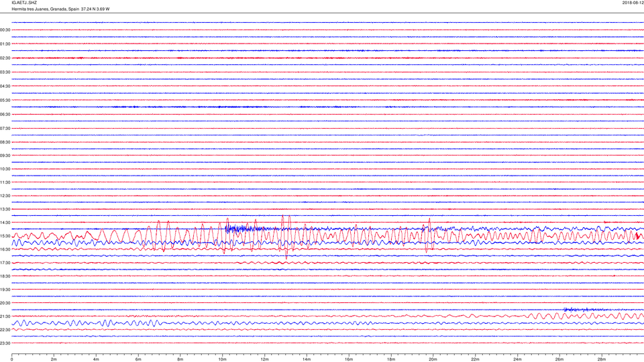Click the 2018-08 date label at the top right
Viewport: 644px width, 362px height.
coord(633,3)
